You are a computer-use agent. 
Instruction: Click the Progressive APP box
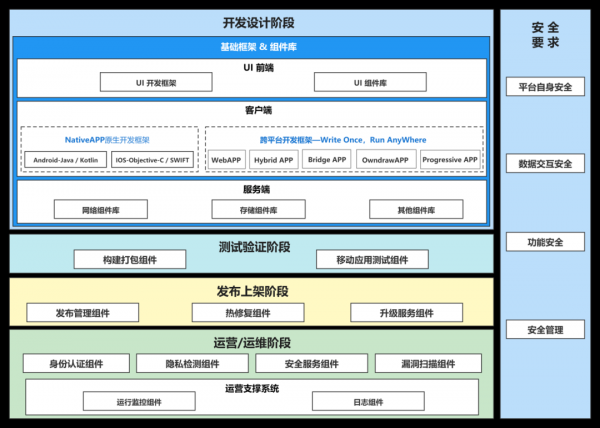pos(449,159)
